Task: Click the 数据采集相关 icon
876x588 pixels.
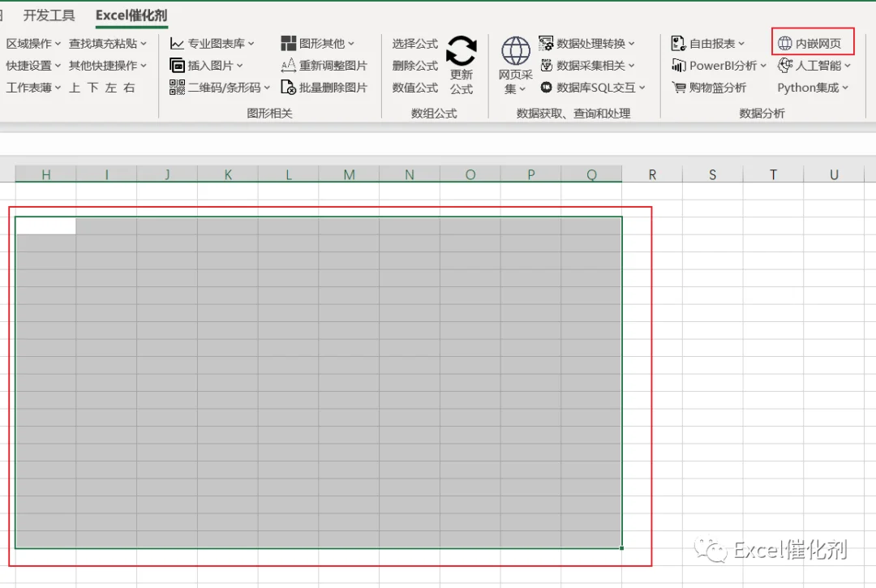Action: (x=546, y=66)
